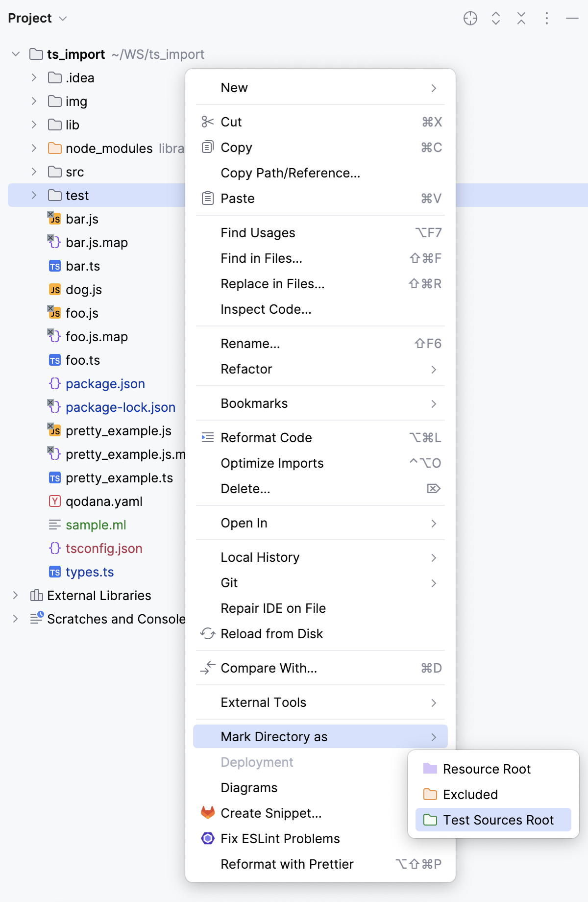Click the GitLab Create Snippet icon
This screenshot has height=902, width=588.
click(x=208, y=813)
